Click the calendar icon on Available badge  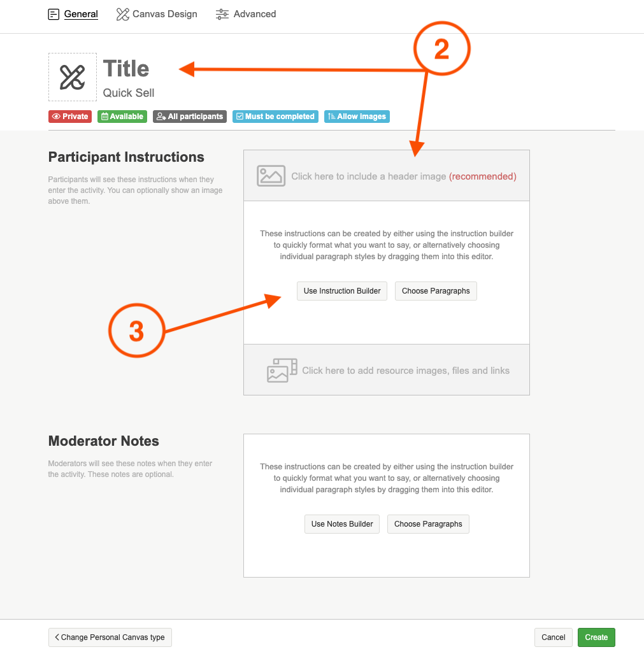coord(105,117)
